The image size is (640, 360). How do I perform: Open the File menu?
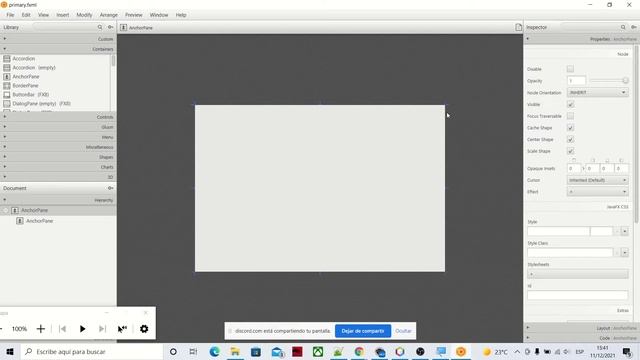click(10, 15)
